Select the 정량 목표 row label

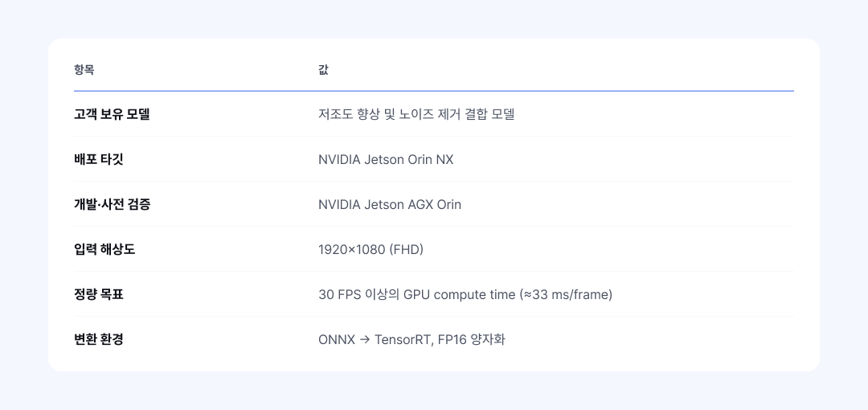pos(99,294)
